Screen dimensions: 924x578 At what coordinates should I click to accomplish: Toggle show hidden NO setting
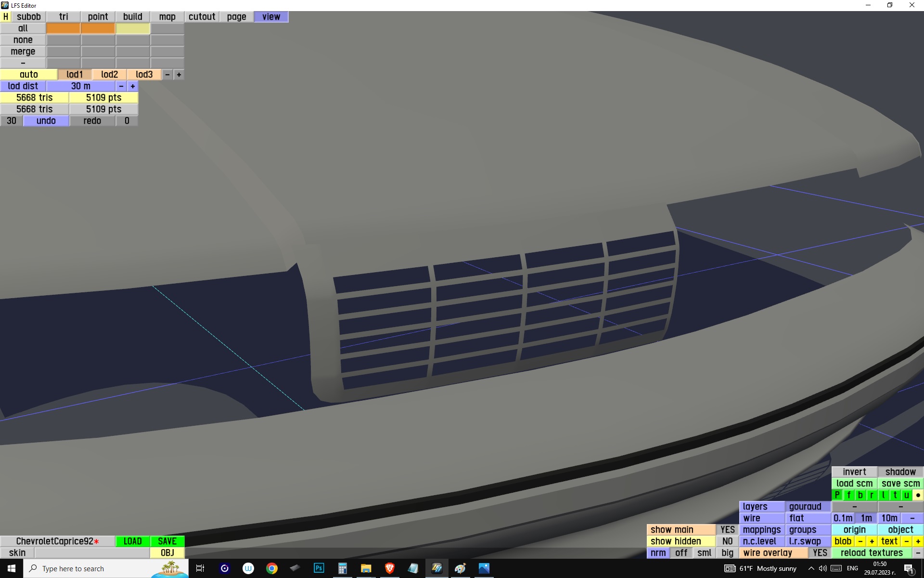coord(727,541)
